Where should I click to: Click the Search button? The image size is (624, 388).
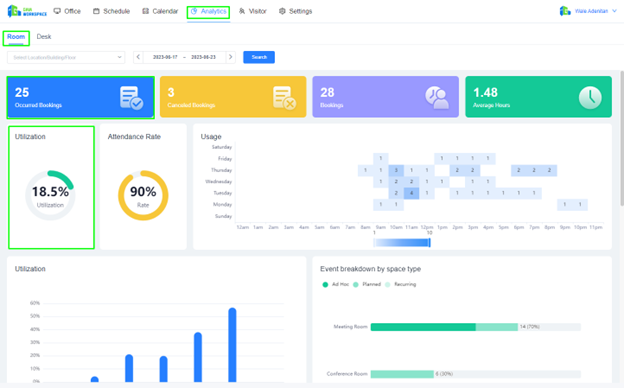tap(259, 57)
